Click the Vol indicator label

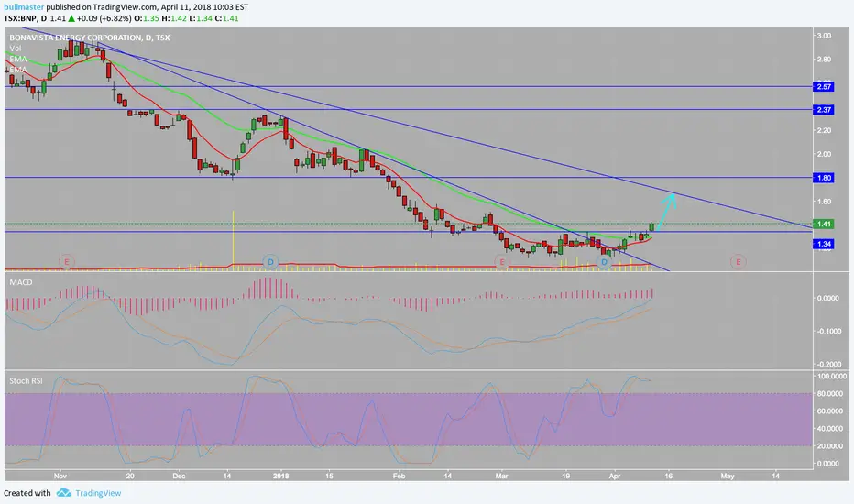point(16,48)
